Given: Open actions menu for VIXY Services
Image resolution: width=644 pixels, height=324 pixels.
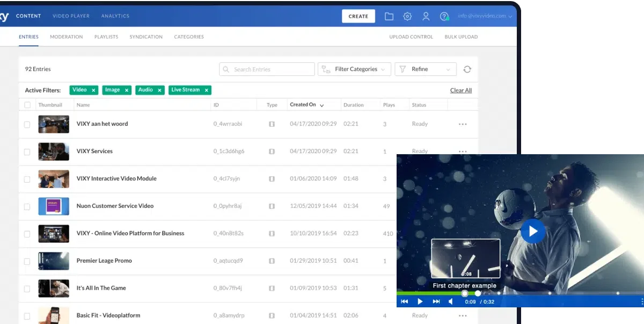Looking at the screenshot, I should [463, 151].
